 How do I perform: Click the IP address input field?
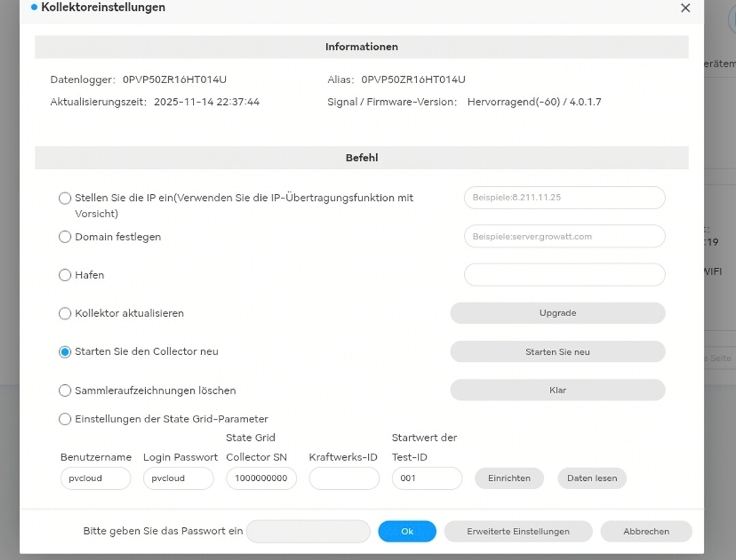(x=565, y=198)
